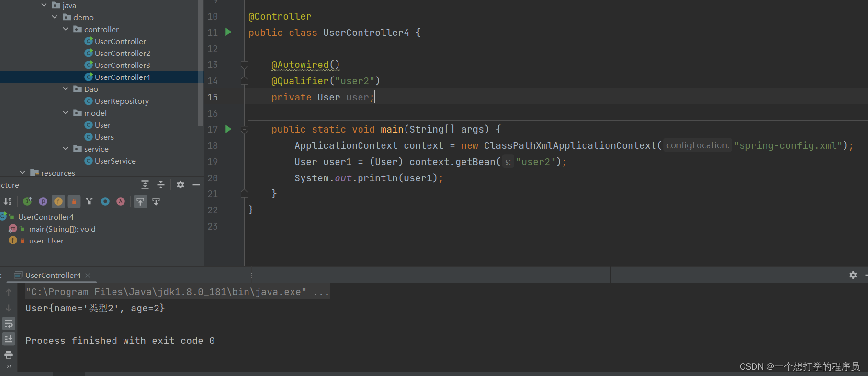Collapse the controller package chevron

coord(66,29)
